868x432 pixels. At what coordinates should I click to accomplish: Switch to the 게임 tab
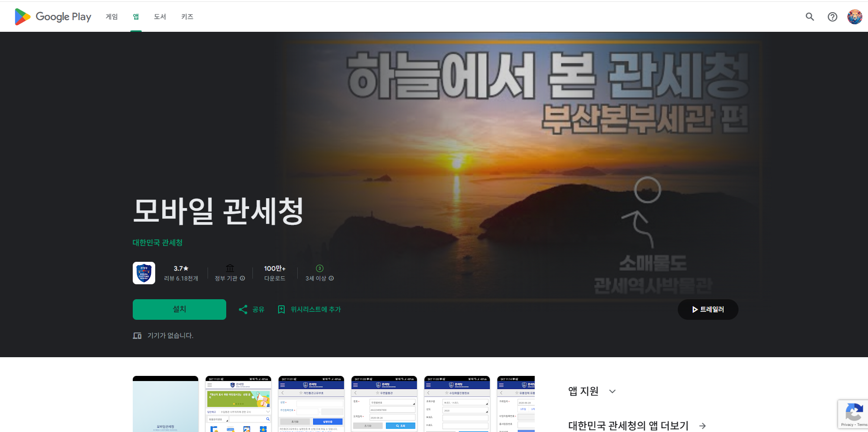(x=112, y=16)
